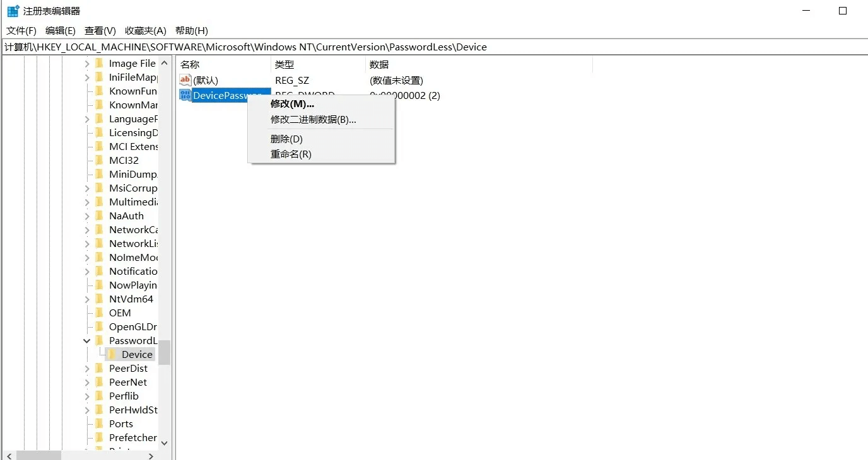
Task: Choose 修改(M)... from the context menu
Action: pos(292,104)
